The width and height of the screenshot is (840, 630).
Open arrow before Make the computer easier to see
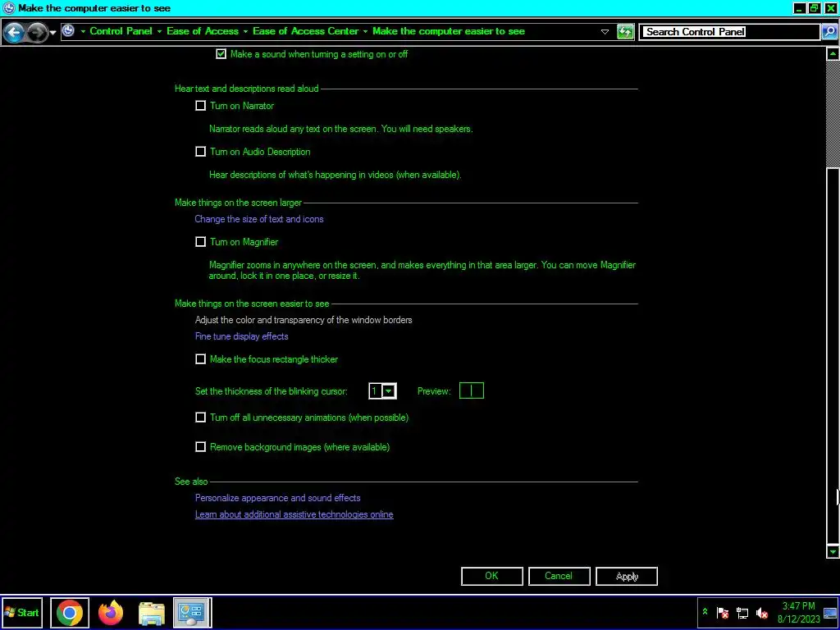click(x=365, y=32)
